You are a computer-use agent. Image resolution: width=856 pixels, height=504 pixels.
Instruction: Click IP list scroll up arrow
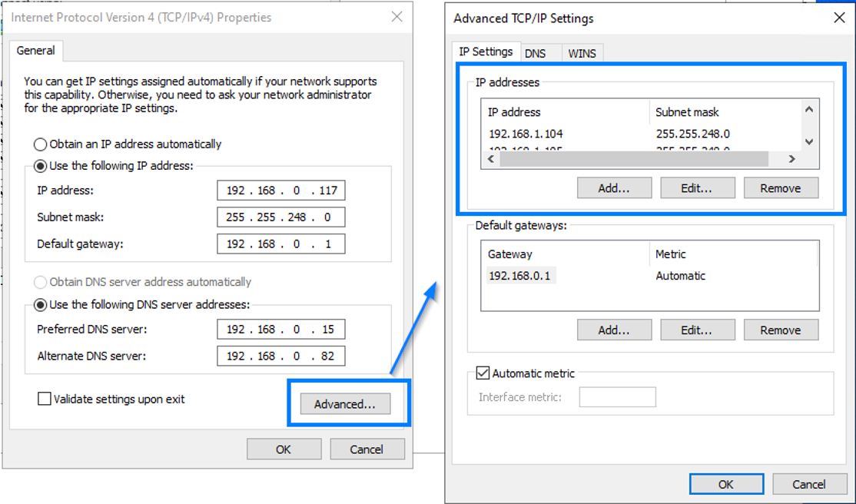(810, 110)
